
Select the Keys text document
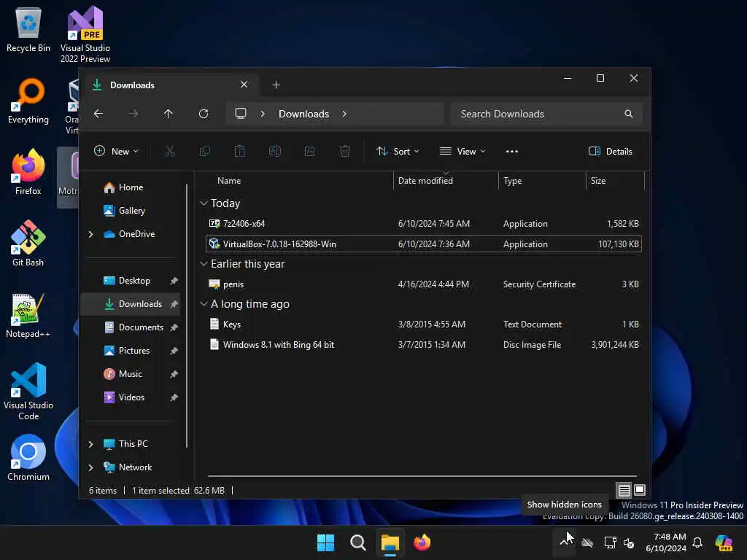pos(424,324)
